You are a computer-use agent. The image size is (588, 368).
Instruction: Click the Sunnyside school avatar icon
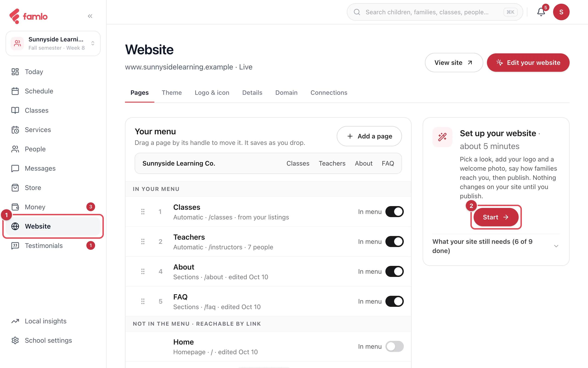point(17,43)
